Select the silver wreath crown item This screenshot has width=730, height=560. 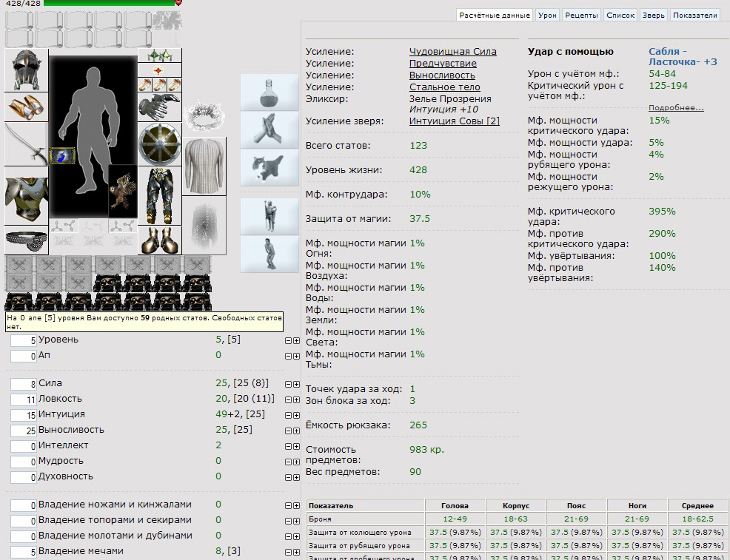click(204, 115)
